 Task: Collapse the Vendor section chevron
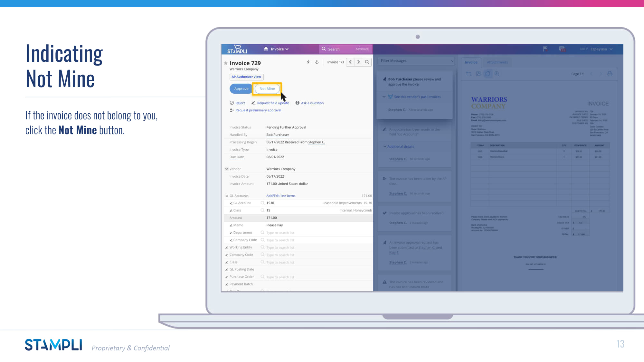[x=227, y=169]
